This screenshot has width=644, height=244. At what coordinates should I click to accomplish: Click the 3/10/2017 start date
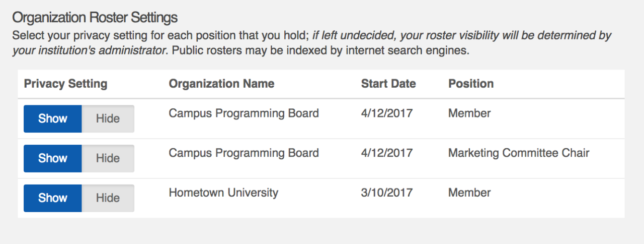pyautogui.click(x=387, y=193)
